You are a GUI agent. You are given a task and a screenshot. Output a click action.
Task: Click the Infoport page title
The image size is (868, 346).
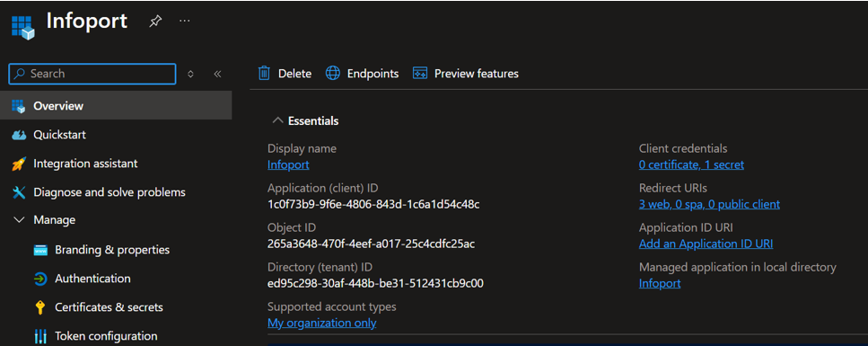(x=87, y=21)
